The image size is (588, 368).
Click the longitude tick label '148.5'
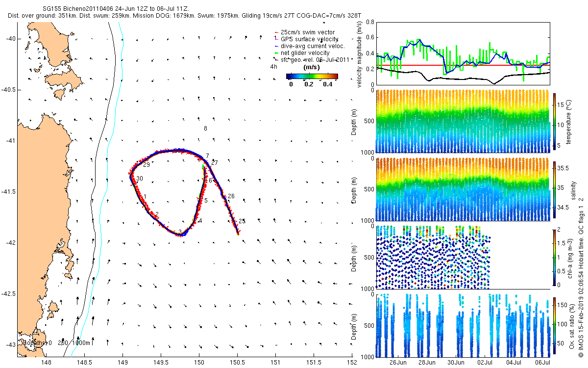coord(85,363)
